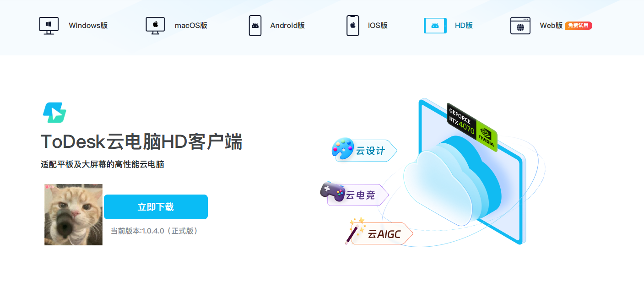Screen dimensions: 644x298
Task: Click the GeForce RTX 4070 badge
Action: pyautogui.click(x=472, y=127)
